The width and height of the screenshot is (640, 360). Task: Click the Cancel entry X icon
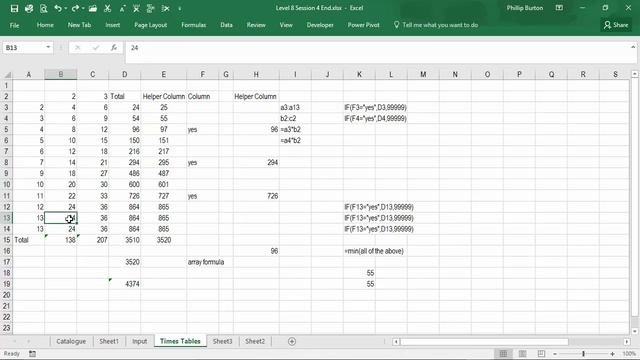[78, 48]
